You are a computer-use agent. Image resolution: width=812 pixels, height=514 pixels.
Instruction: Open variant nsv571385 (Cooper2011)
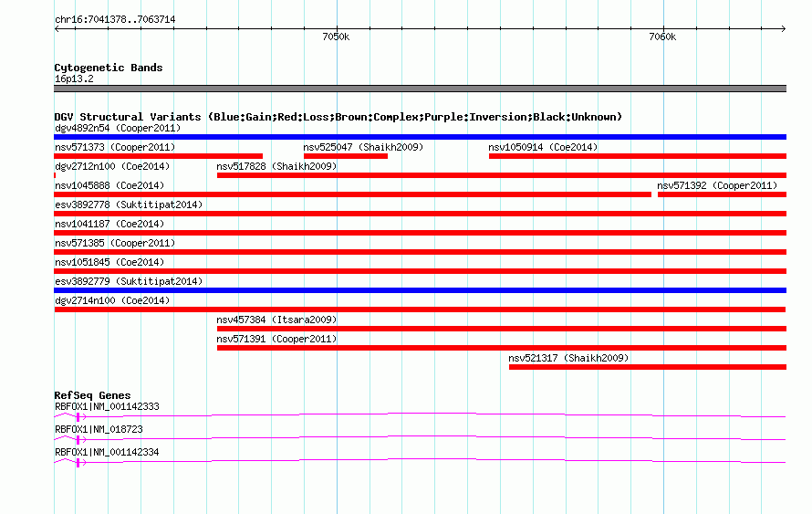point(115,243)
